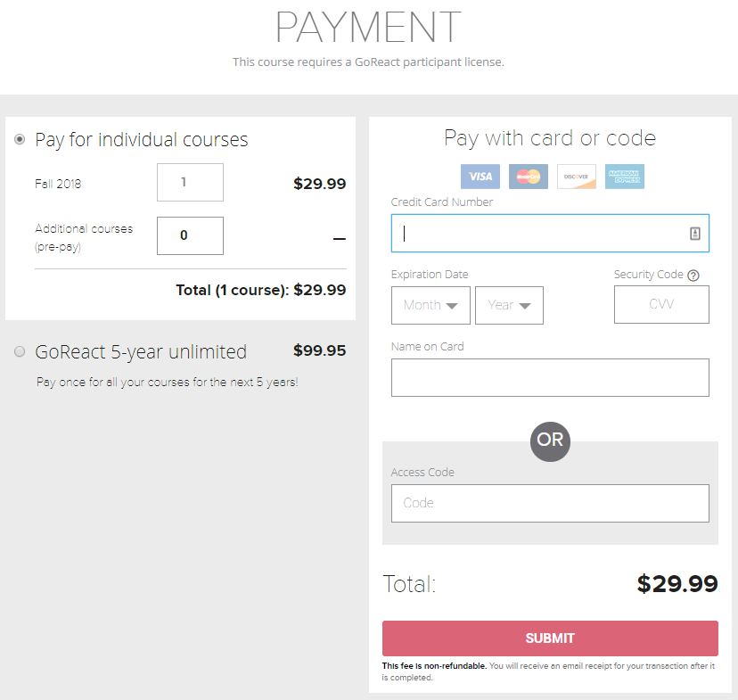Click the $99.95 unlimited price

(320, 350)
